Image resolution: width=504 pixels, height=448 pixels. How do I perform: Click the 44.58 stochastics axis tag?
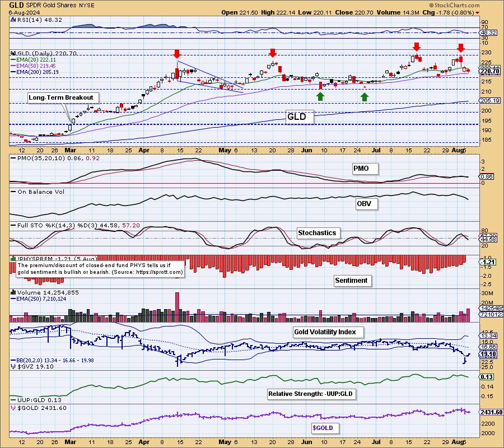point(488,240)
